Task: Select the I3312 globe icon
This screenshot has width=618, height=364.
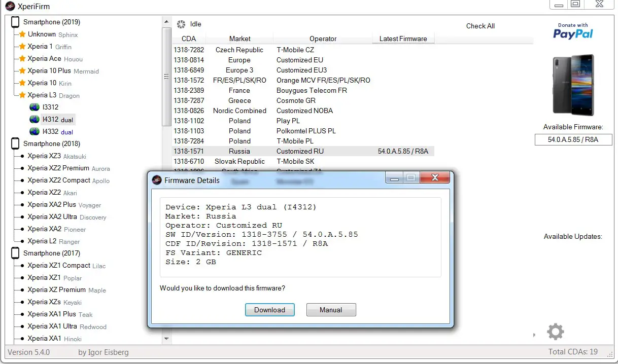Action: tap(35, 107)
